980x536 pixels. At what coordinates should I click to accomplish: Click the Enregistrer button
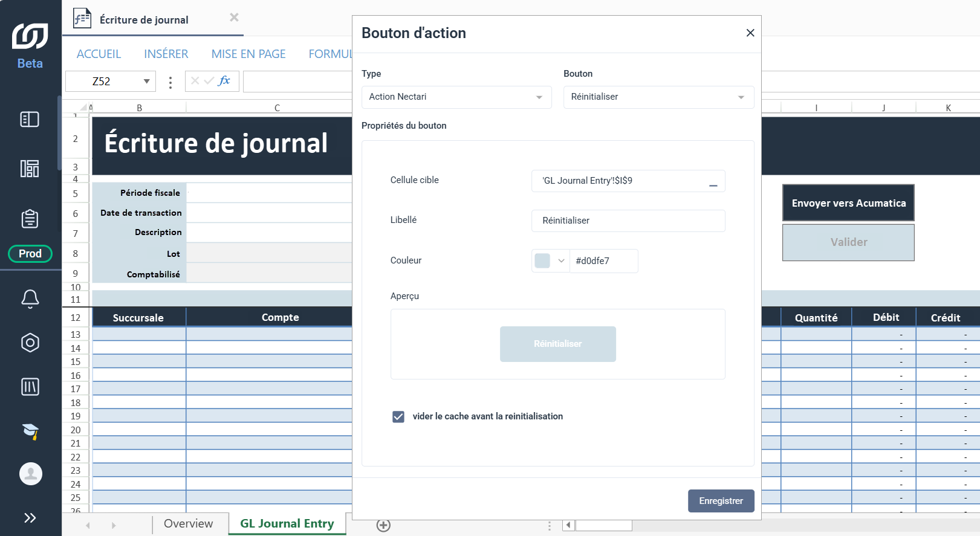click(x=721, y=501)
